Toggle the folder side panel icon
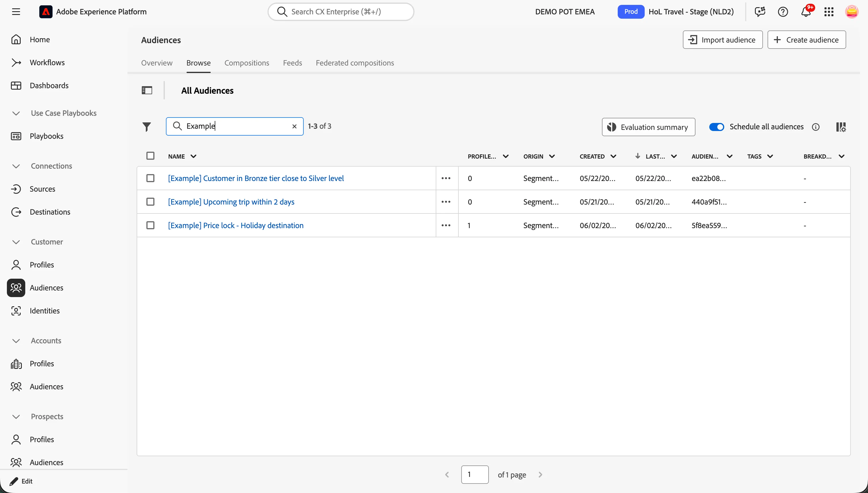The width and height of the screenshot is (868, 493). pos(147,90)
